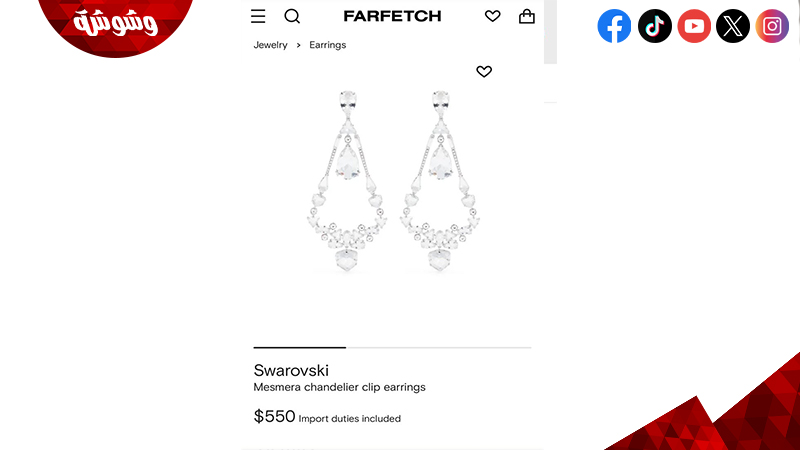
Task: Open the shopping bag icon
Action: pos(527,16)
